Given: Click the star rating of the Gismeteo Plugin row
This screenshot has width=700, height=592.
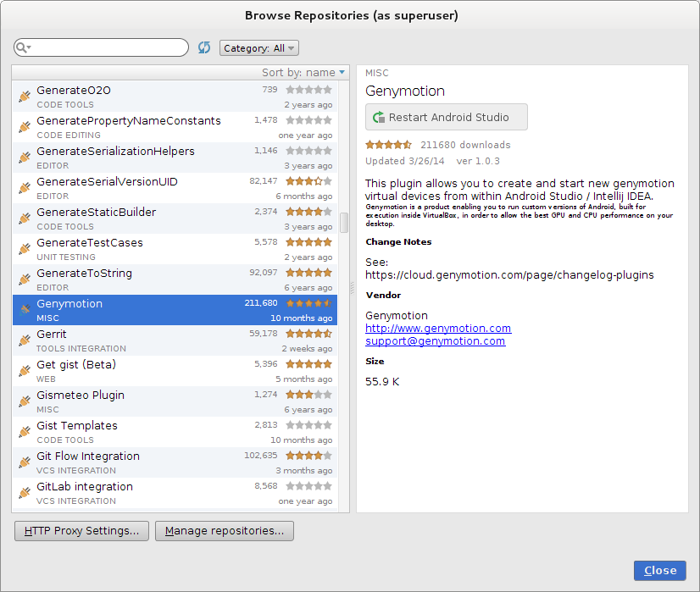Looking at the screenshot, I should click(309, 395).
